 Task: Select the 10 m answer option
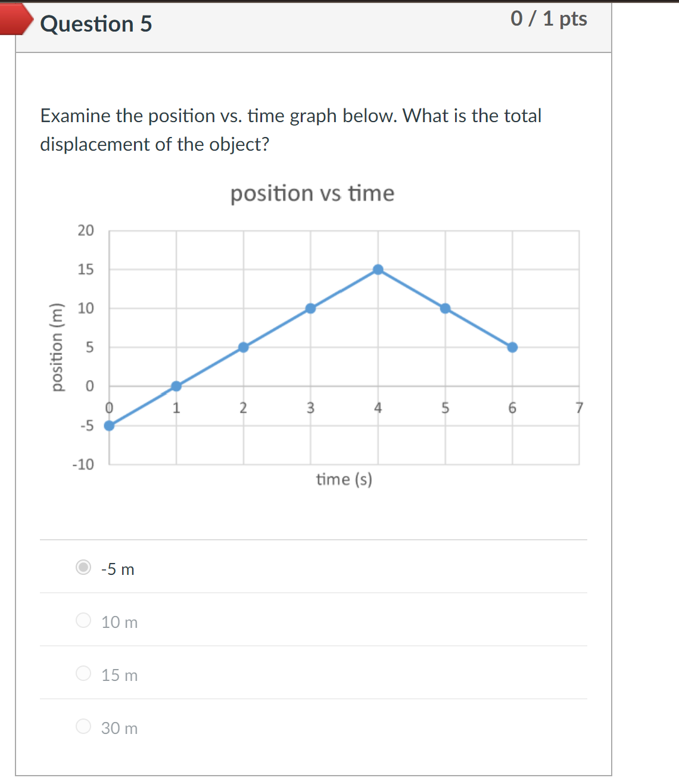[83, 621]
